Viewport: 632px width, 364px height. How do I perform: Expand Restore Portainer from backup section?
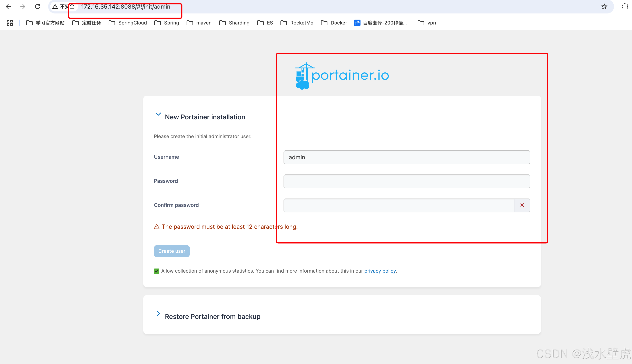(x=158, y=313)
